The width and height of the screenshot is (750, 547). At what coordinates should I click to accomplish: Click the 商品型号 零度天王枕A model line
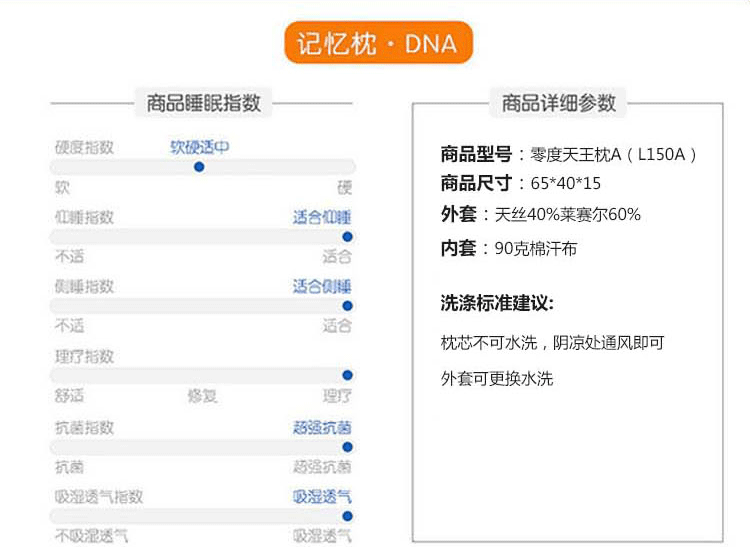[x=568, y=155]
